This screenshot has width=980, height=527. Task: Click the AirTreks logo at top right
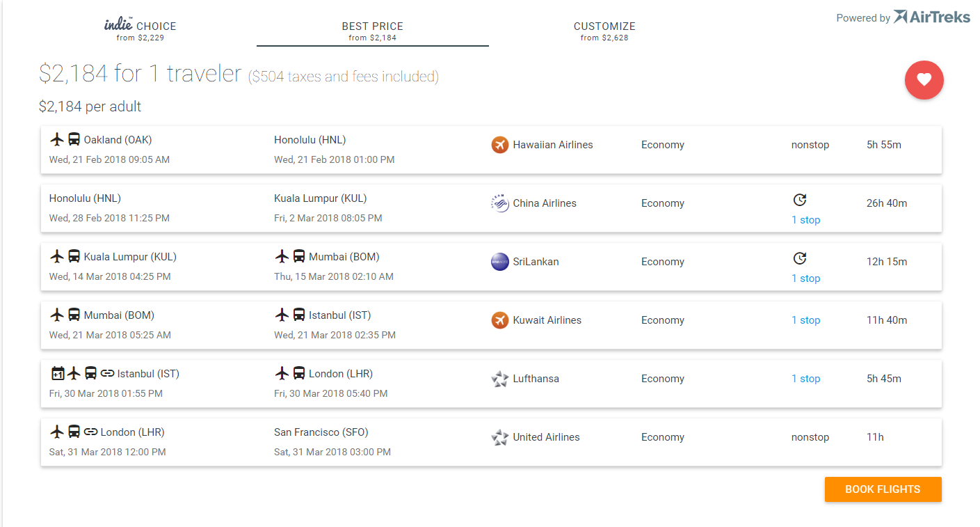tap(931, 17)
